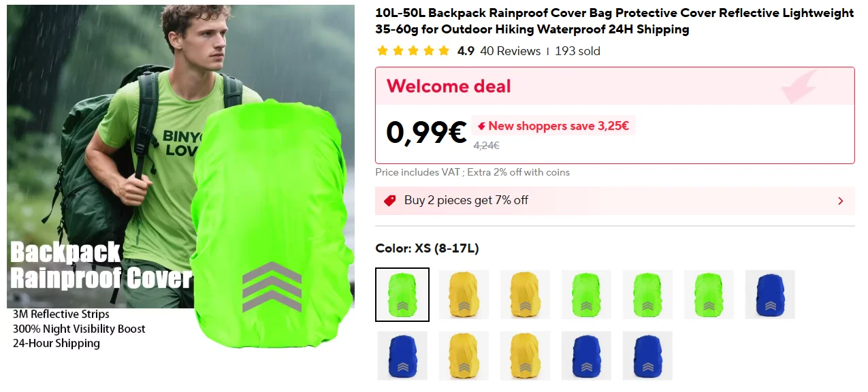868x392 pixels.
Task: Click the New shoppers save 3,25€ badge
Action: click(553, 126)
